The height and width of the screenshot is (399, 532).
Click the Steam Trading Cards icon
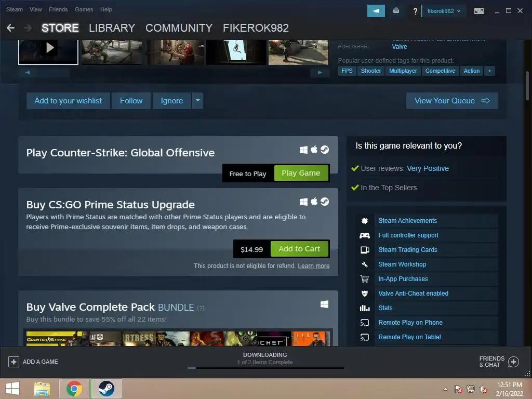point(365,250)
